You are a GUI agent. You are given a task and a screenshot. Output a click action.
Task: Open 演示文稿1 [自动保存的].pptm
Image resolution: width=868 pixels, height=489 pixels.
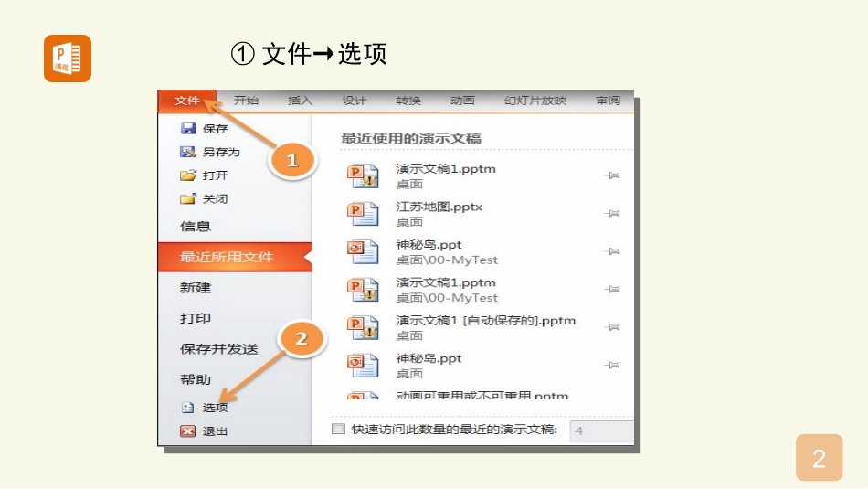pyautogui.click(x=485, y=320)
